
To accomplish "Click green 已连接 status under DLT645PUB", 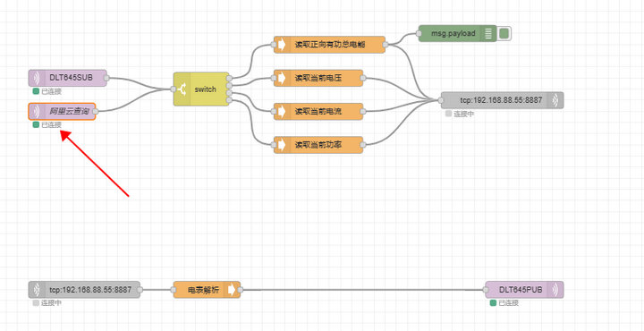I will [x=504, y=303].
